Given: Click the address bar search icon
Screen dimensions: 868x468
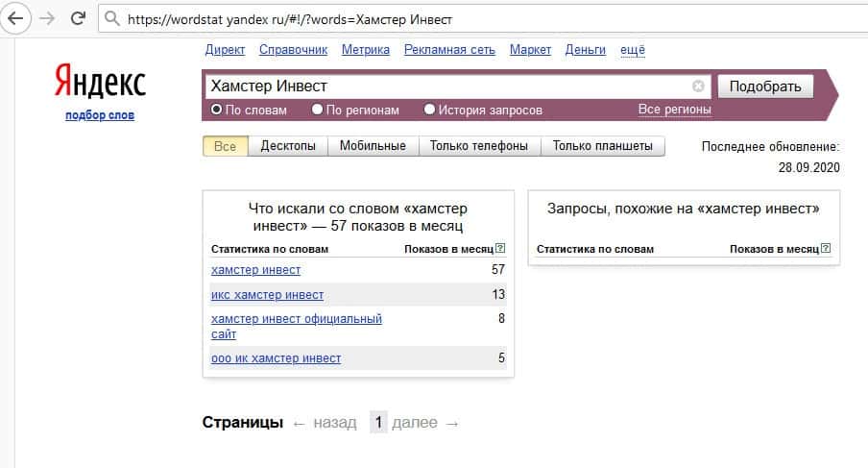Looking at the screenshot, I should pos(112,18).
